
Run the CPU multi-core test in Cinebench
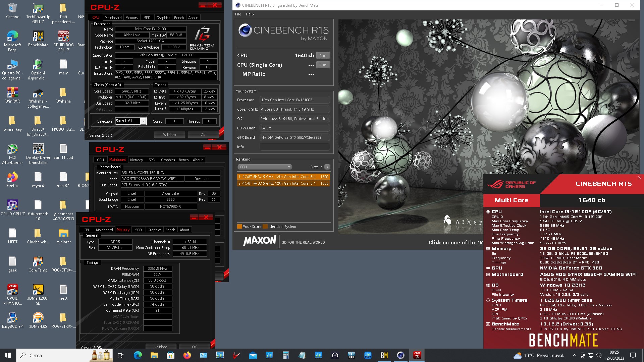(x=323, y=56)
